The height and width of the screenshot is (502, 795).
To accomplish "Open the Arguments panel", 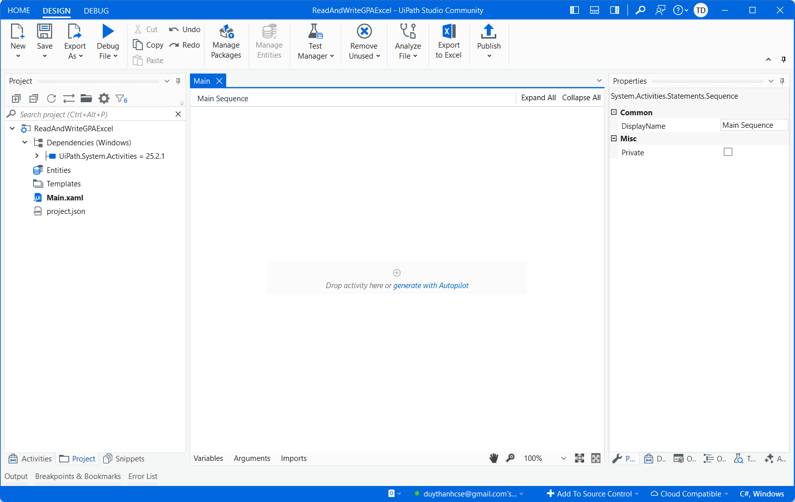I will pyautogui.click(x=252, y=458).
